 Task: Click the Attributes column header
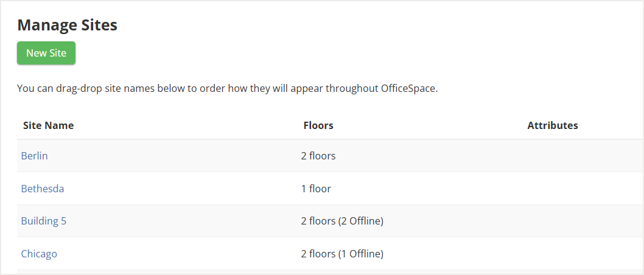[x=553, y=125]
